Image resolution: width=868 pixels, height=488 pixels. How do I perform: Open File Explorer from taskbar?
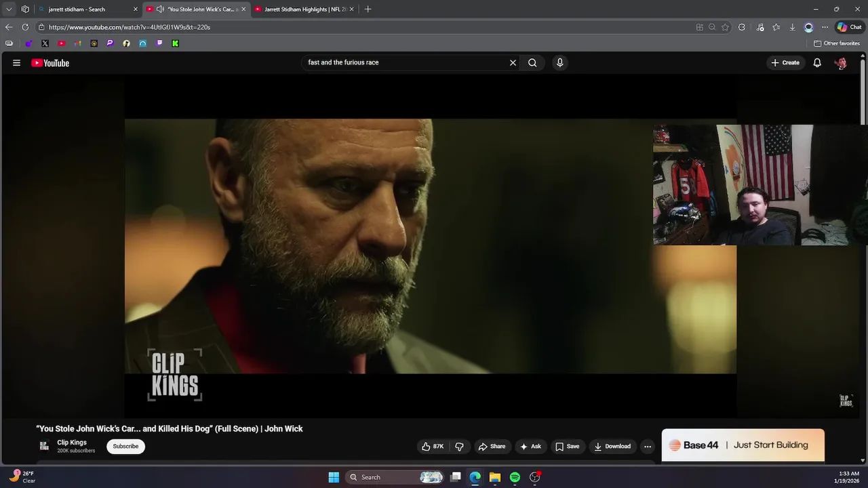click(x=495, y=477)
